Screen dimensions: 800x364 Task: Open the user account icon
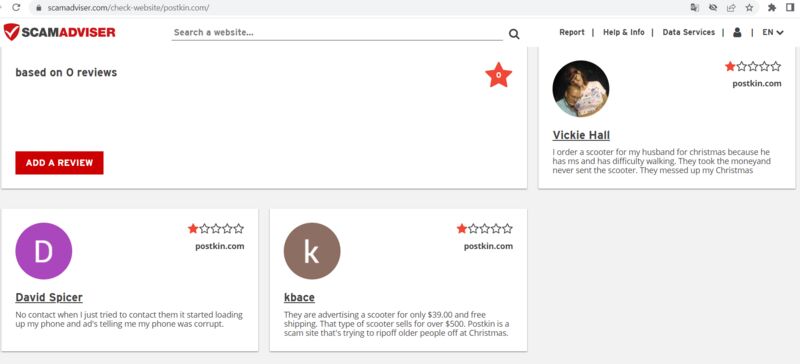737,32
